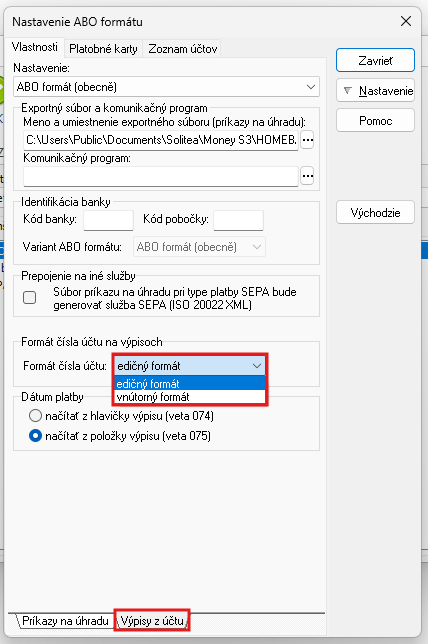Select načítať z hlavičky výpisu (veta 074)
Image resolution: width=428 pixels, height=644 pixels.
point(35,416)
